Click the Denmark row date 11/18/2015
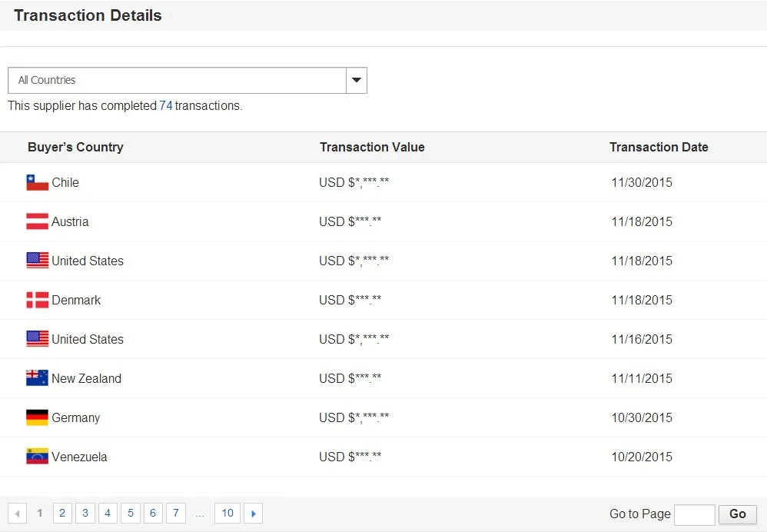This screenshot has width=767, height=532. (642, 300)
